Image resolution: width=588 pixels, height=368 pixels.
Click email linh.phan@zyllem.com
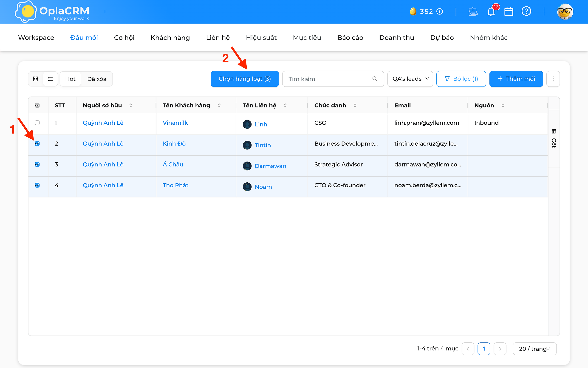click(427, 123)
